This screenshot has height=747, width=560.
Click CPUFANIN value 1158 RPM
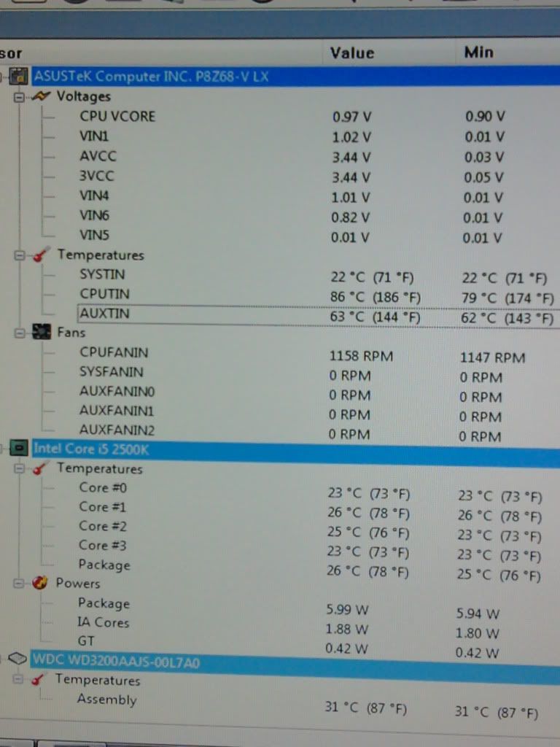pyautogui.click(x=361, y=356)
